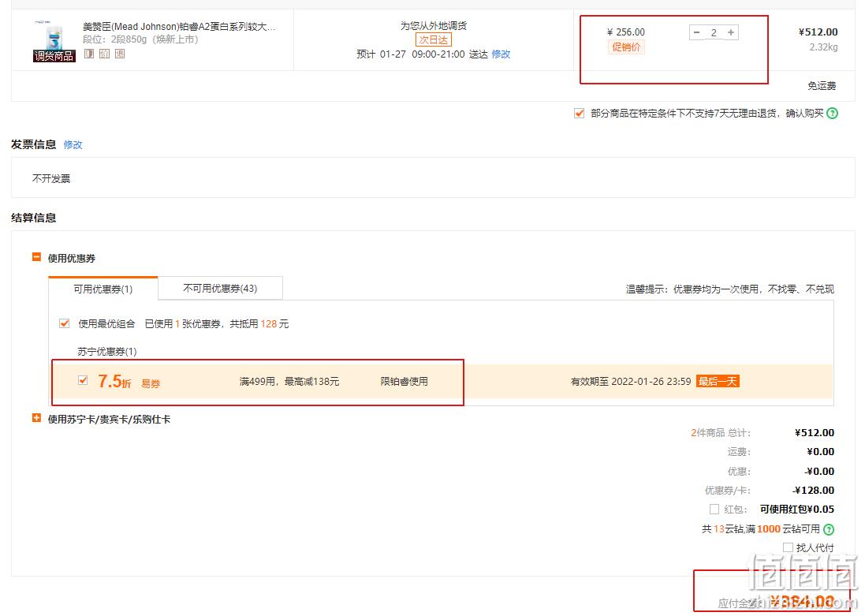Open the green help icon beside 确认购买
This screenshot has width=865, height=616.
(x=833, y=113)
